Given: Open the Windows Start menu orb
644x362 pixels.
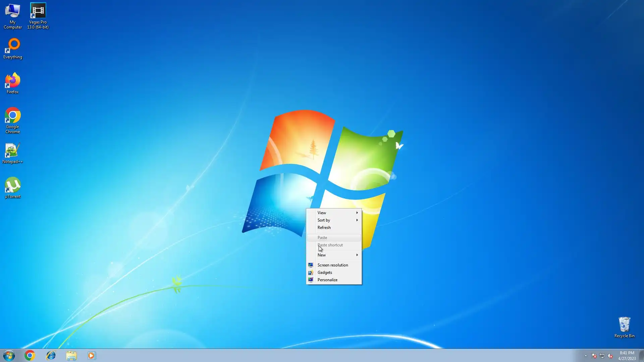Looking at the screenshot, I should [x=9, y=355].
